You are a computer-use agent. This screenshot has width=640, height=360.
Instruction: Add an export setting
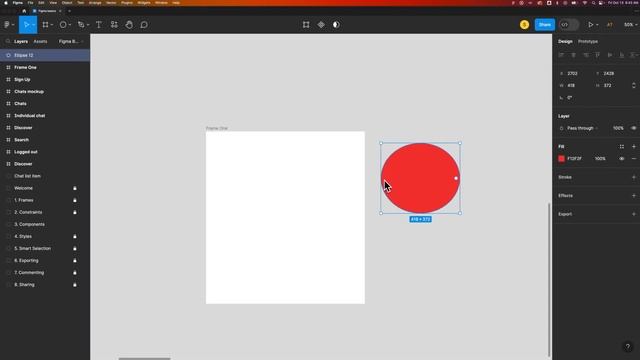coord(634,214)
